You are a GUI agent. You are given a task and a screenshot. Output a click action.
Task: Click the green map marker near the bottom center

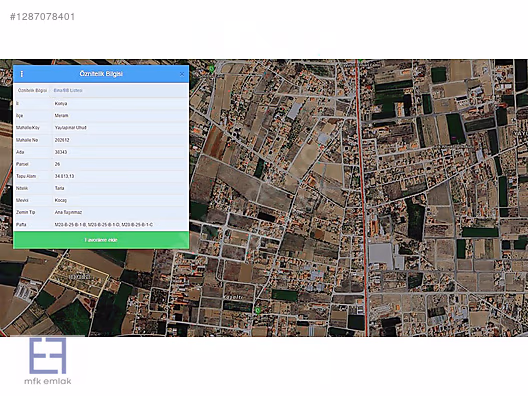pos(258,310)
